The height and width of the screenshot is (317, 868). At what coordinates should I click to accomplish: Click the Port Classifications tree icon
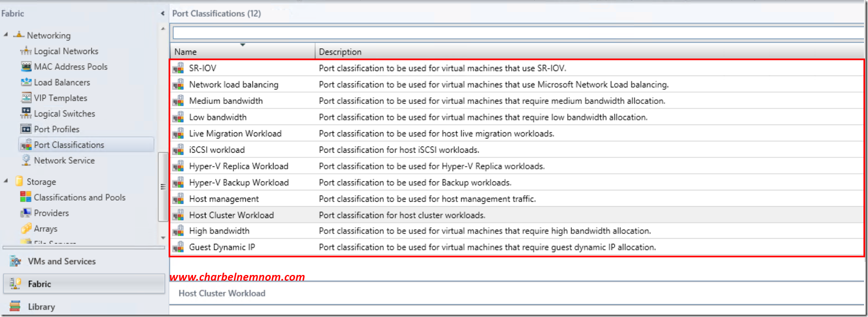26,145
